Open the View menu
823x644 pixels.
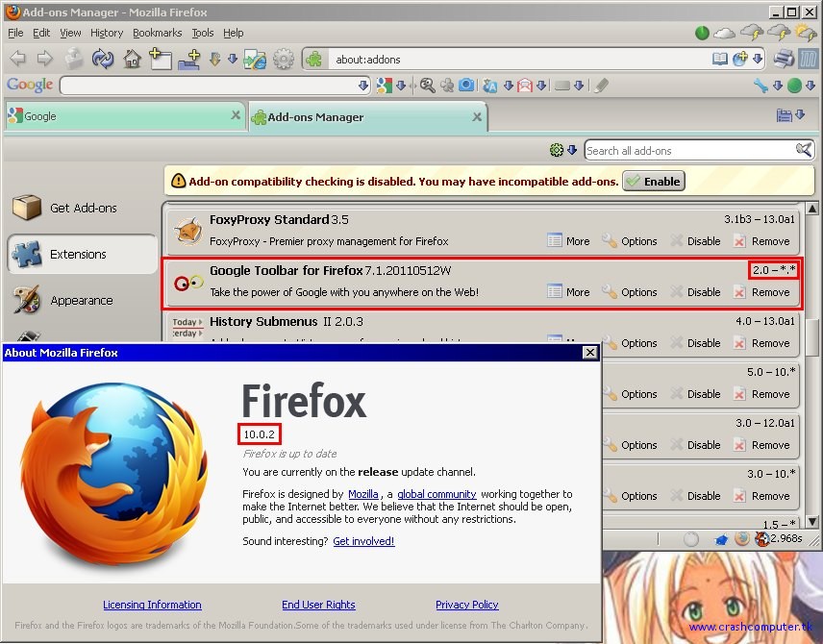coord(70,33)
